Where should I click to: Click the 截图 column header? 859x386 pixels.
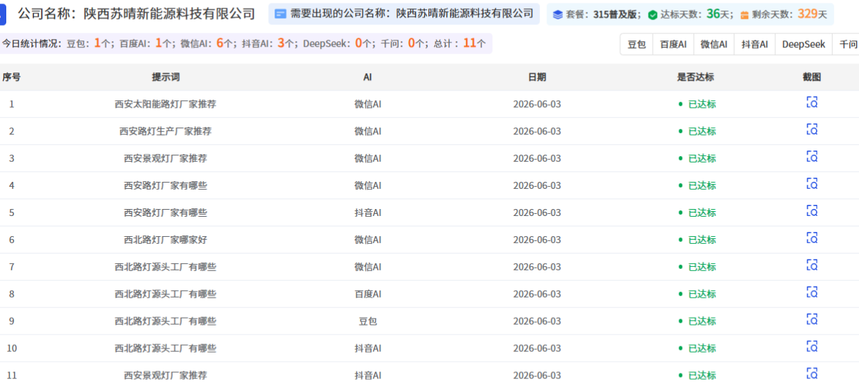coord(812,77)
